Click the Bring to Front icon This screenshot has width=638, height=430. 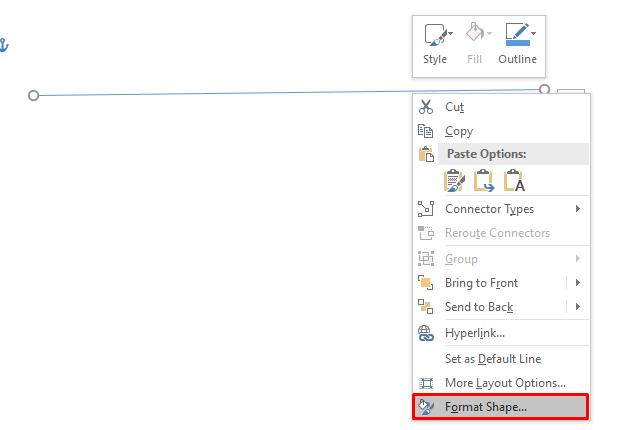pyautogui.click(x=426, y=283)
